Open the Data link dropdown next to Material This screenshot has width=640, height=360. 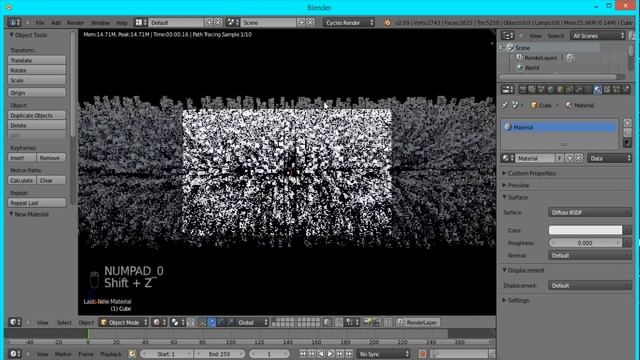(x=609, y=158)
